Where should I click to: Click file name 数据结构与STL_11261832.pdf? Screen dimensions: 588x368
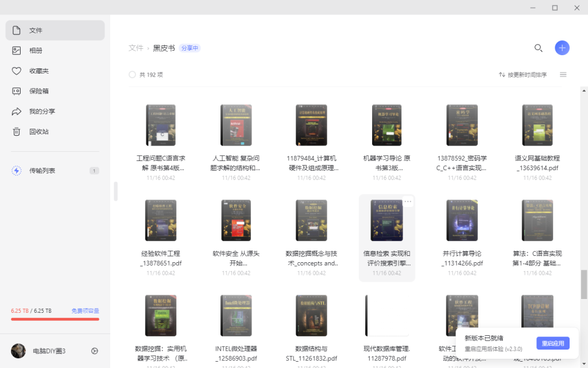pyautogui.click(x=311, y=354)
